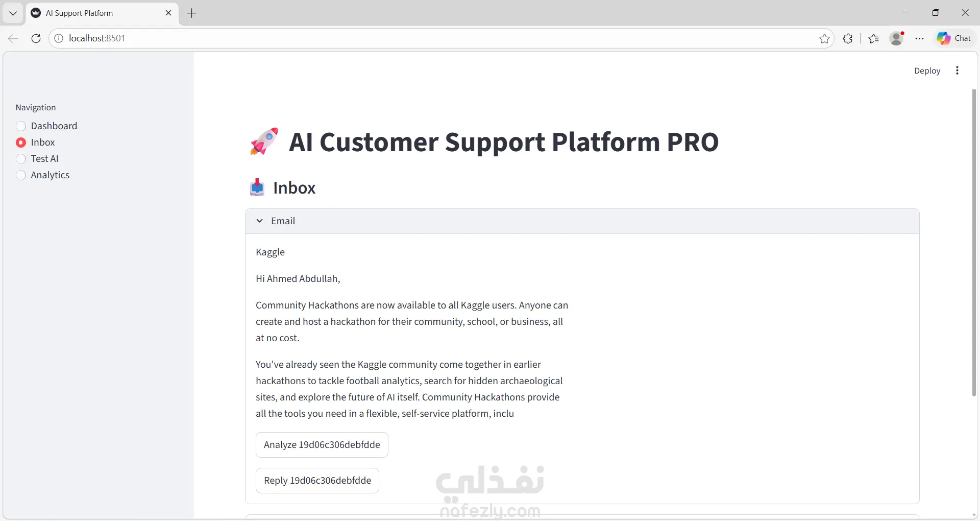980x521 pixels.
Task: Open the browser profile avatar
Action: pyautogui.click(x=896, y=38)
